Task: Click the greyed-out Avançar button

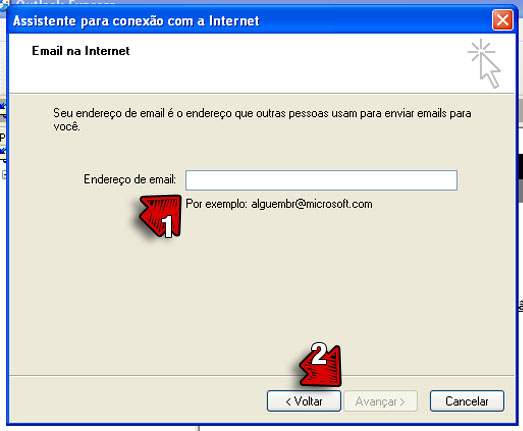Action: click(x=380, y=401)
